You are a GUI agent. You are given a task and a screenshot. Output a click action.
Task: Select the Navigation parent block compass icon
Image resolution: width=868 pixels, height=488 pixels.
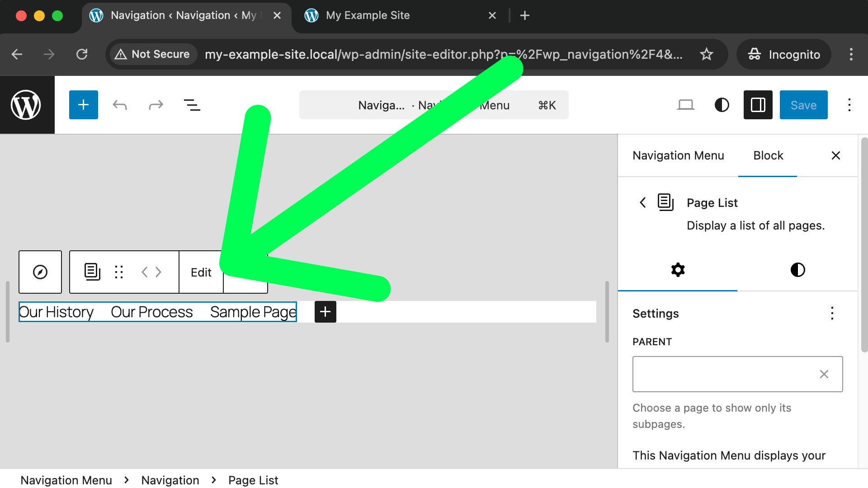[40, 272]
